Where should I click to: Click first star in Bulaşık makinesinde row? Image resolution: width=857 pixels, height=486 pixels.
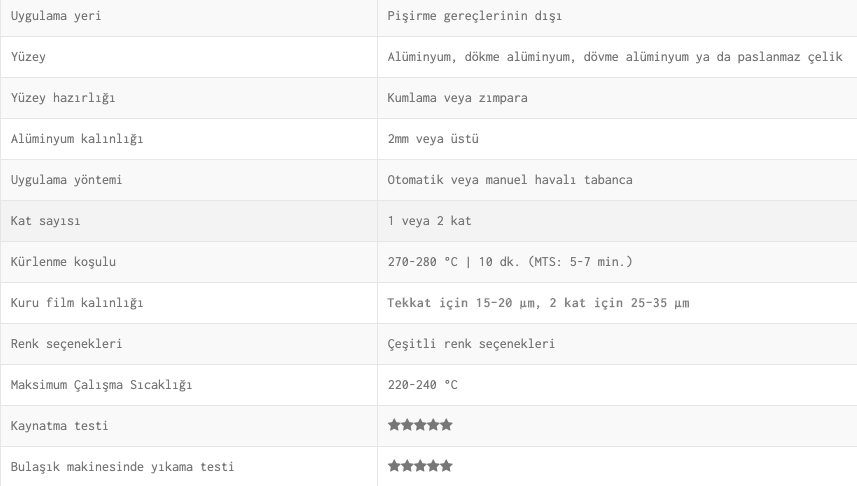pyautogui.click(x=394, y=466)
